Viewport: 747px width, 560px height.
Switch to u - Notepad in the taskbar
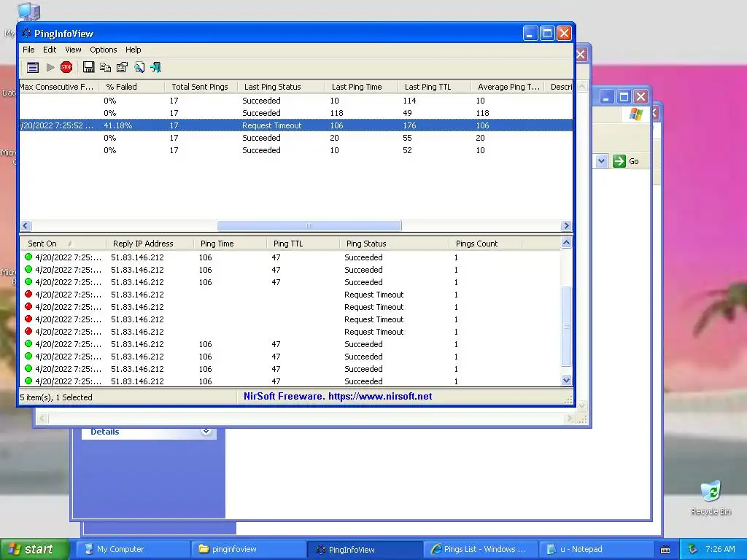tap(595, 549)
